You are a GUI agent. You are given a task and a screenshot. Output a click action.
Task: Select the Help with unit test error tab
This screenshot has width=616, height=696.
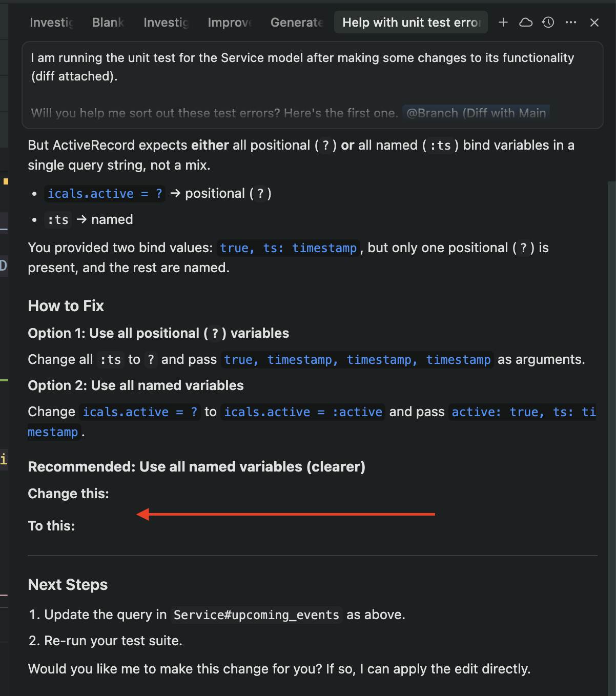pyautogui.click(x=411, y=23)
